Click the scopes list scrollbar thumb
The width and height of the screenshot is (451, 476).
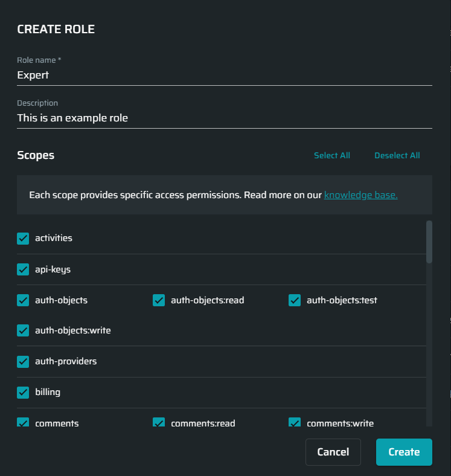click(429, 242)
